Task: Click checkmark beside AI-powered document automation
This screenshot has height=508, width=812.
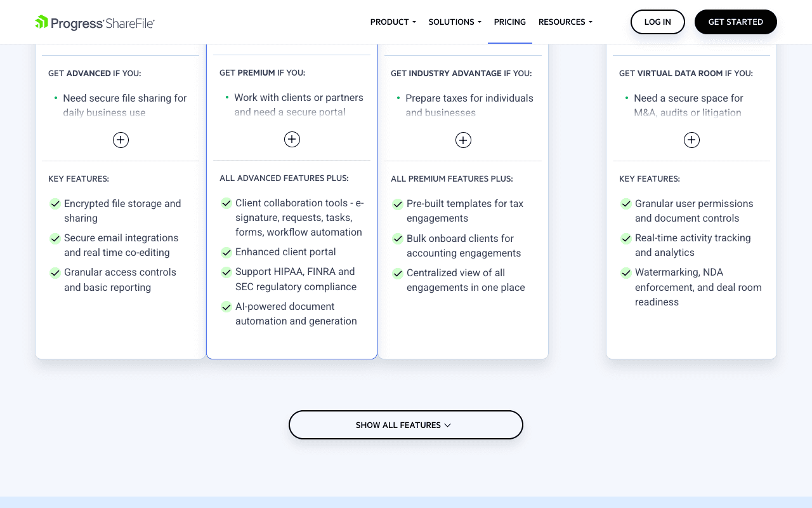Action: 226,307
